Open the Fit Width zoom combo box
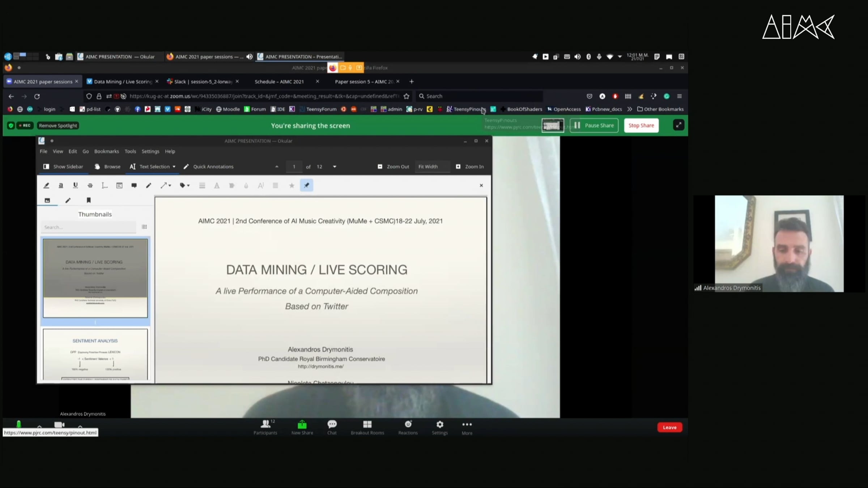The width and height of the screenshot is (868, 488). [432, 167]
